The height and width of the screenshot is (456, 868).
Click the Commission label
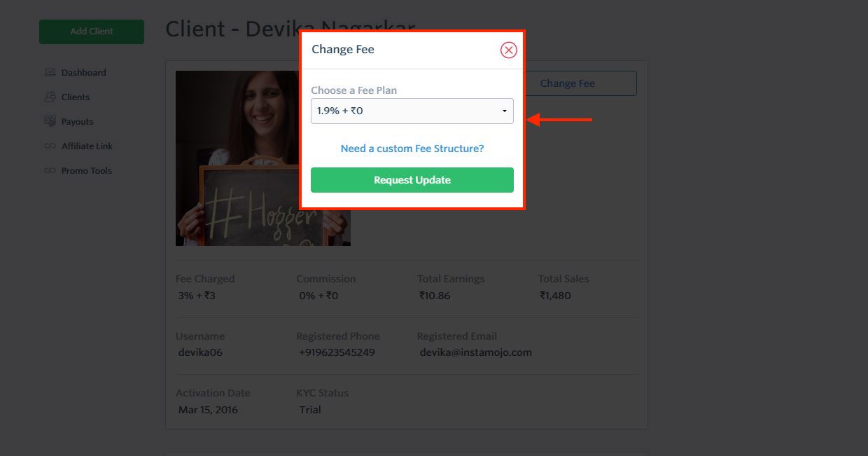[x=326, y=279]
